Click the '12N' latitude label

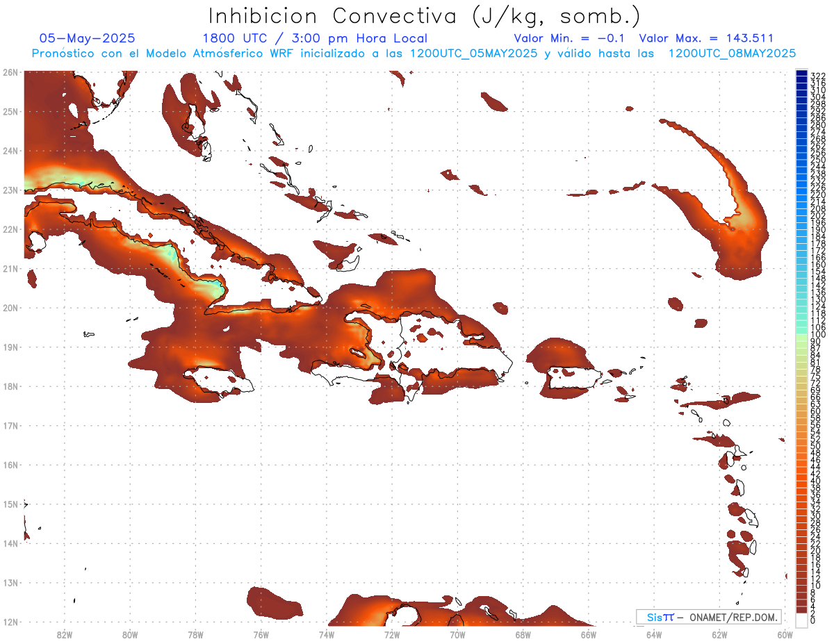click(10, 622)
